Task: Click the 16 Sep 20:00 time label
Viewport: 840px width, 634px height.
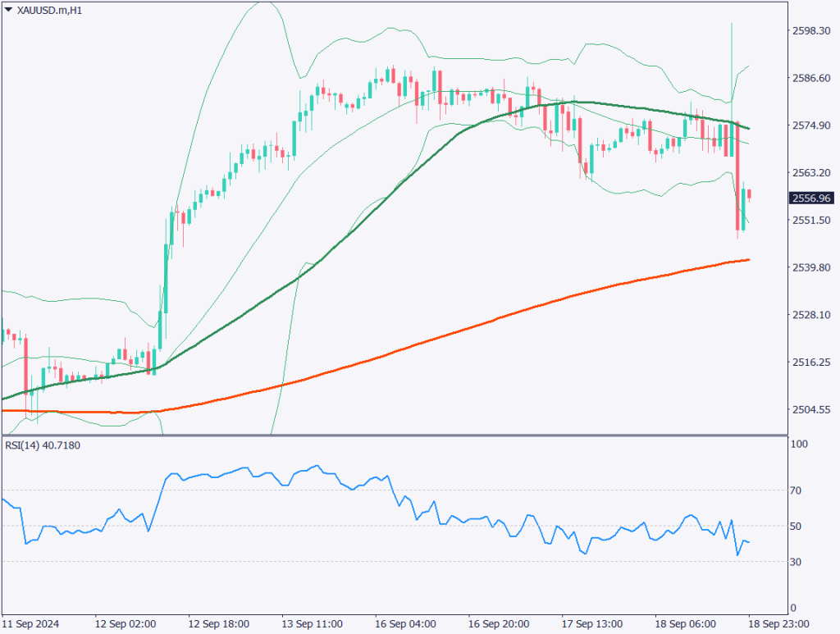Action: 500,623
